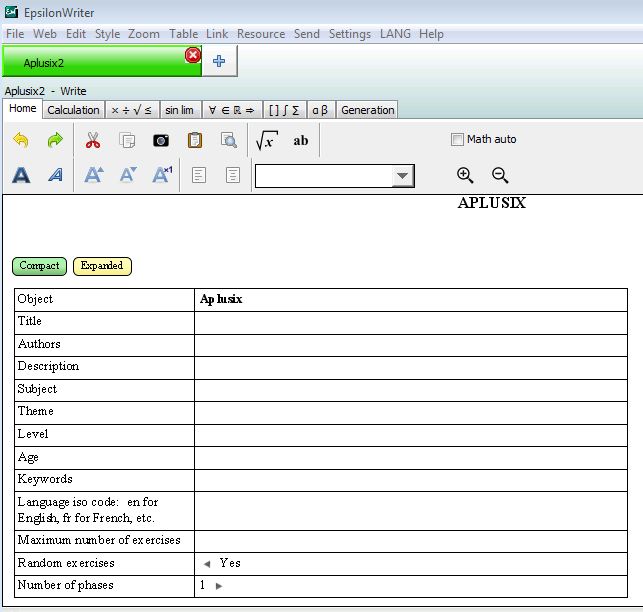
Task: Click the empty Age value cell
Action: tap(410, 458)
